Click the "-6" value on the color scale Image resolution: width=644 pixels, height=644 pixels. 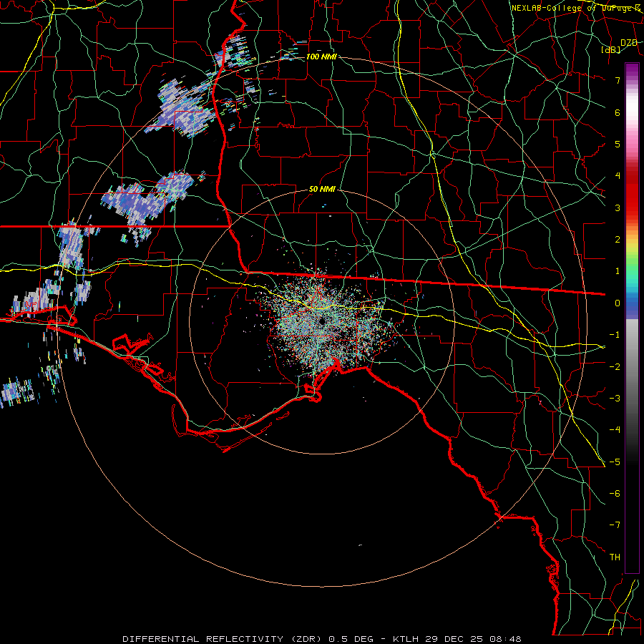click(615, 493)
